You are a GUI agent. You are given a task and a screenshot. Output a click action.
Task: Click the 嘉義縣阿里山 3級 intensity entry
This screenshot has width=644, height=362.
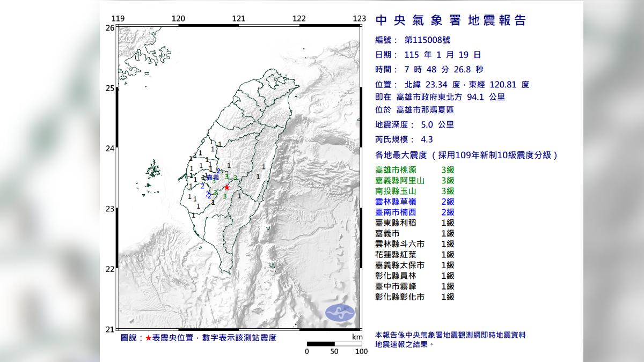pos(415,181)
